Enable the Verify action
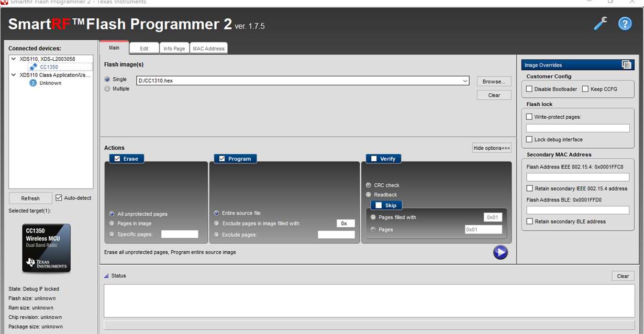 374,159
